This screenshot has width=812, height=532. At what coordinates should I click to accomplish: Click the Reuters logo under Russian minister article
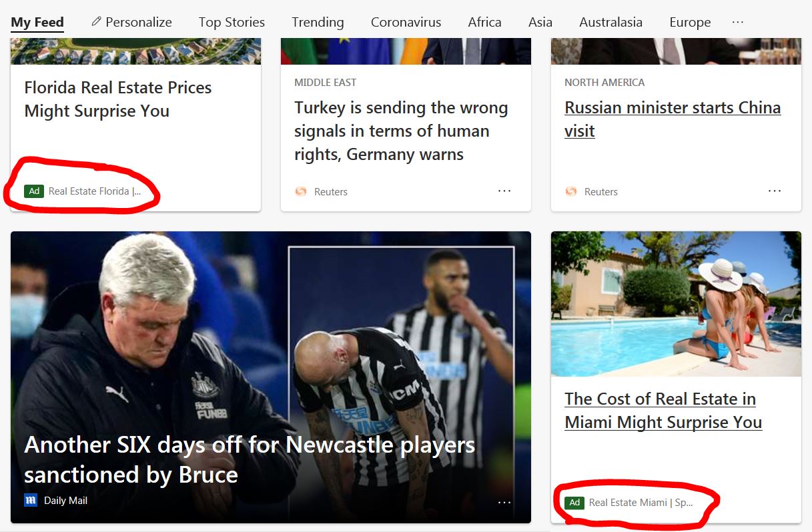coord(570,191)
